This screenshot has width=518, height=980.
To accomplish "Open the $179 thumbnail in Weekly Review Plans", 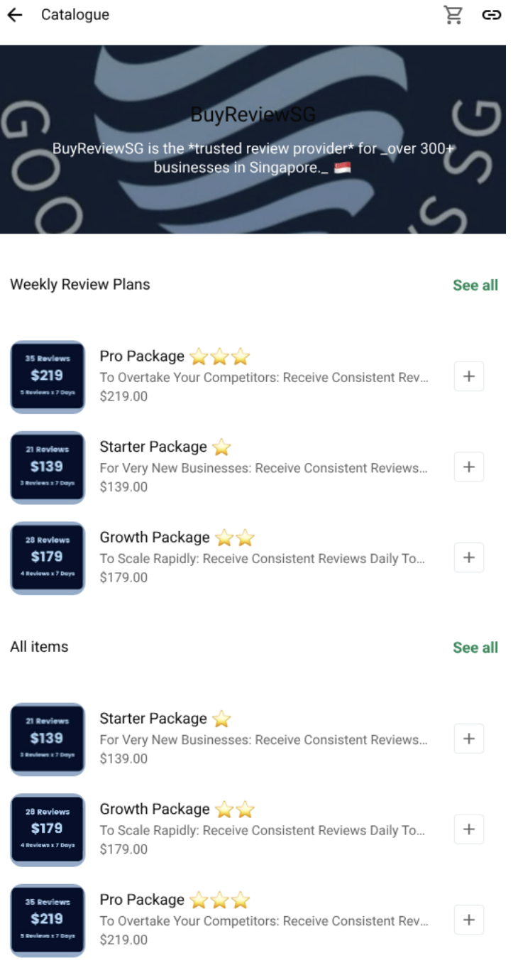I will [x=48, y=558].
